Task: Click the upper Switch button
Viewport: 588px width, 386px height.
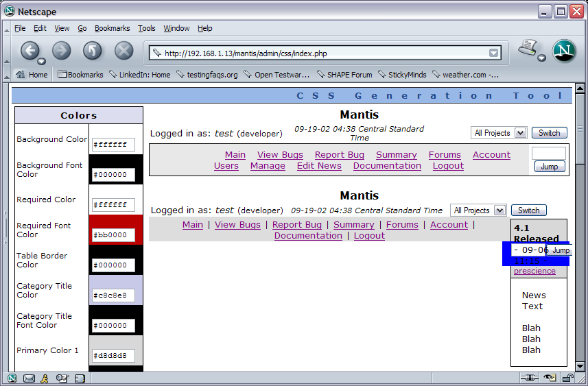Action: 550,132
